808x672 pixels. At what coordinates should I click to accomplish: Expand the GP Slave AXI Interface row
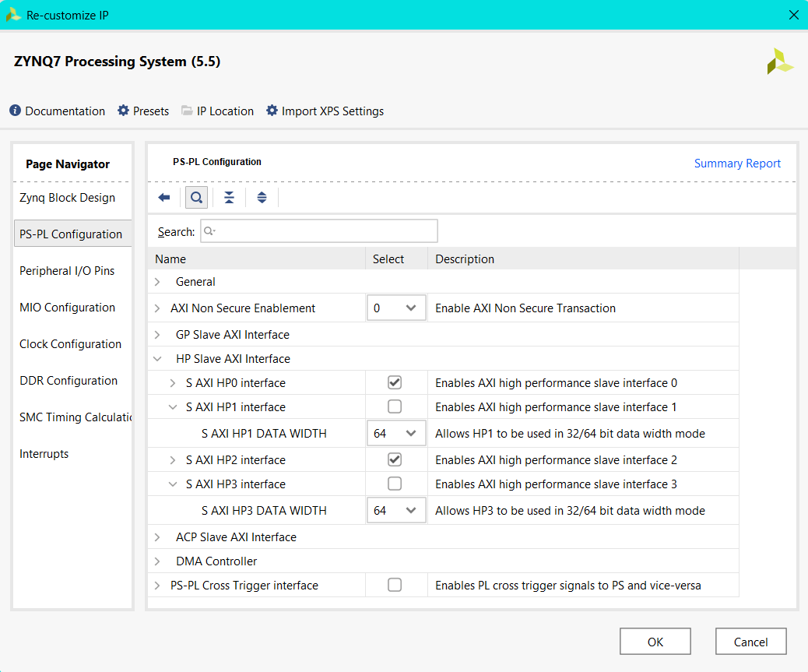pos(158,335)
